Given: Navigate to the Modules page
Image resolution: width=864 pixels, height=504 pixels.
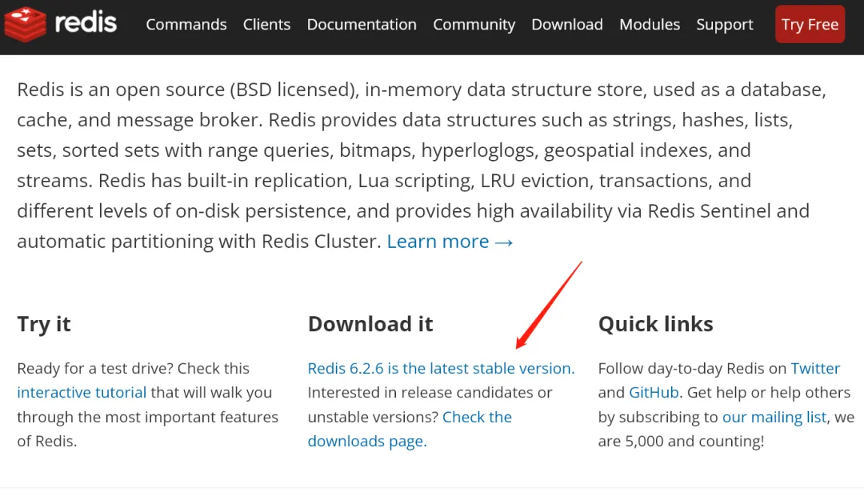Looking at the screenshot, I should click(650, 25).
